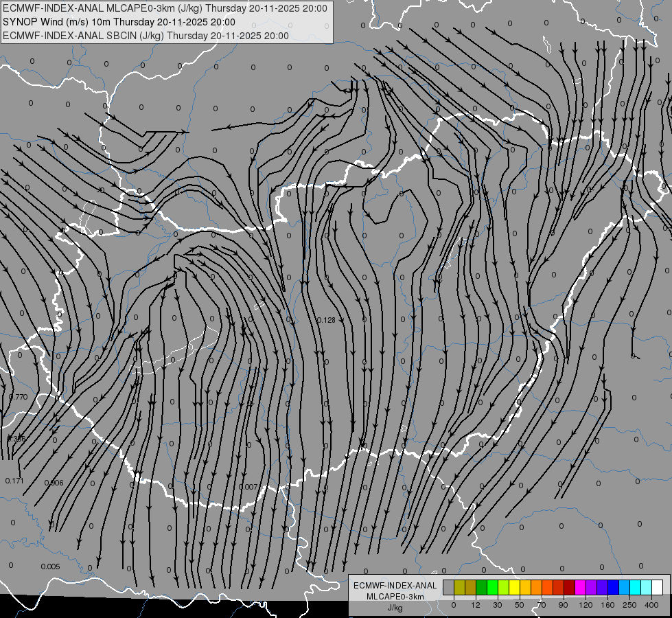Click the MLCAPE0-3km title line at top

(x=165, y=8)
